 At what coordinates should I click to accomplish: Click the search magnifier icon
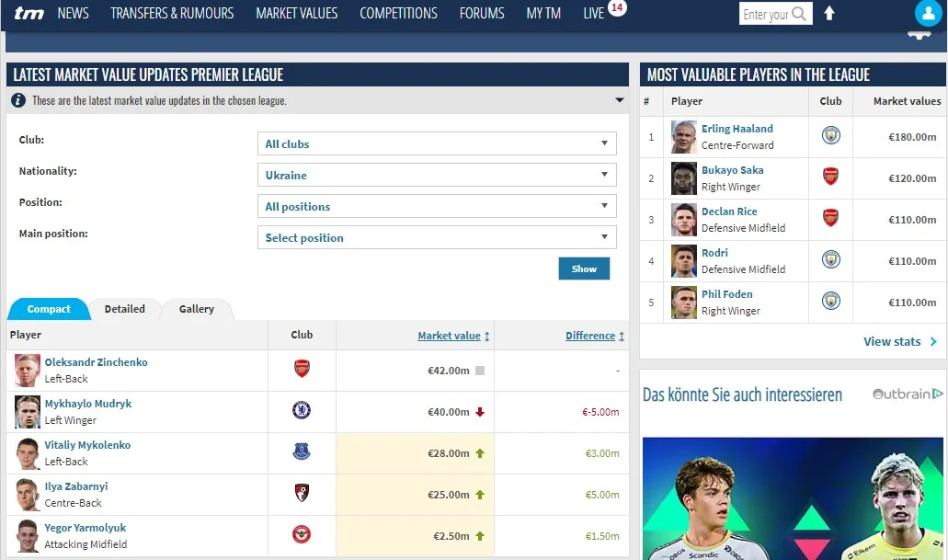(800, 14)
